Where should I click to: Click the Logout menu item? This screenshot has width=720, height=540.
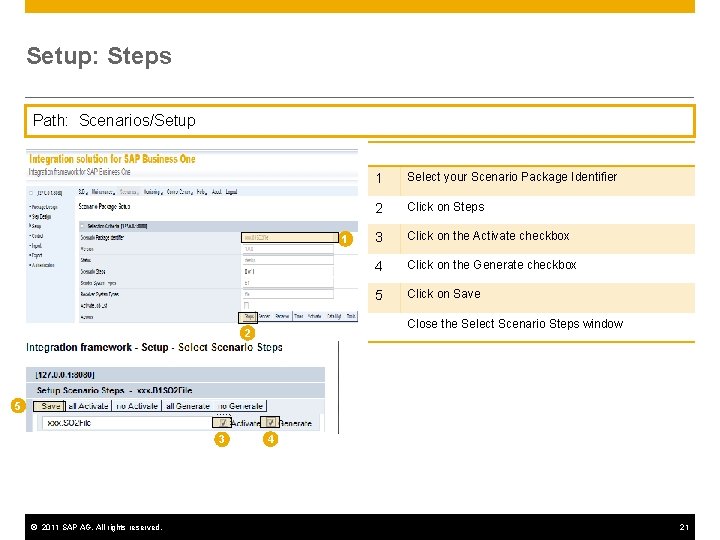231,192
